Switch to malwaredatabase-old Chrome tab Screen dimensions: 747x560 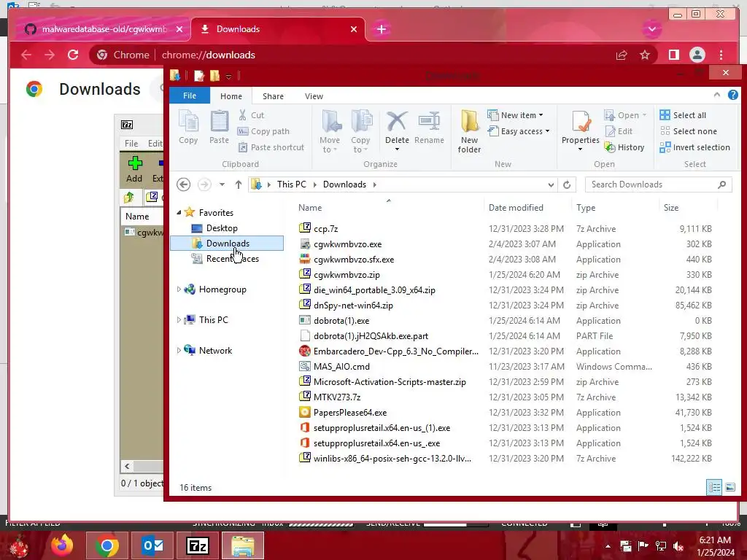tap(104, 29)
